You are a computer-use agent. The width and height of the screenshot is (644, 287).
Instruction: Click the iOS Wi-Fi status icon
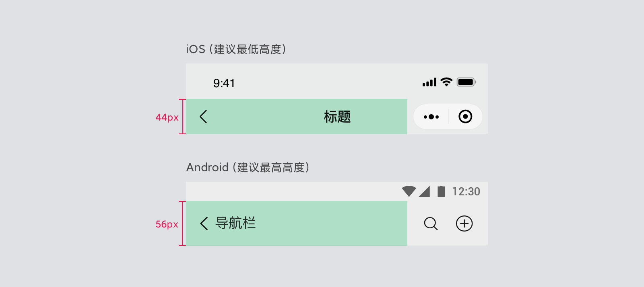pyautogui.click(x=446, y=82)
